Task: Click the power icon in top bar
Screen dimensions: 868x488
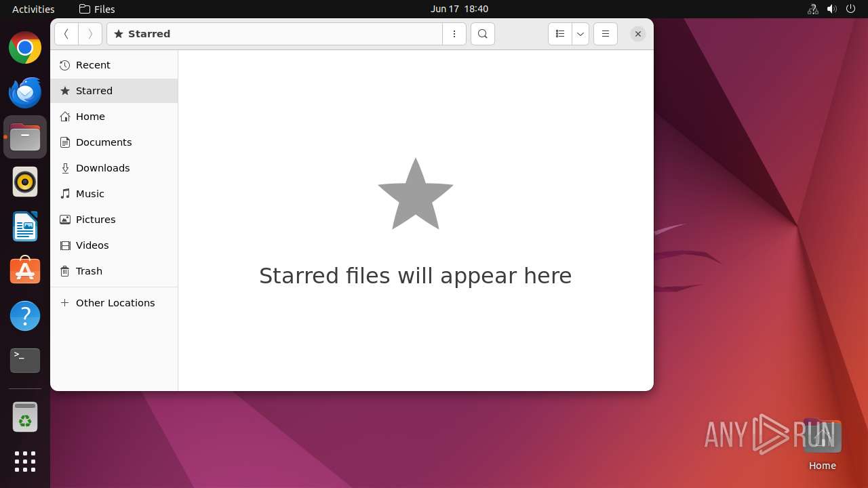Action: 851,9
